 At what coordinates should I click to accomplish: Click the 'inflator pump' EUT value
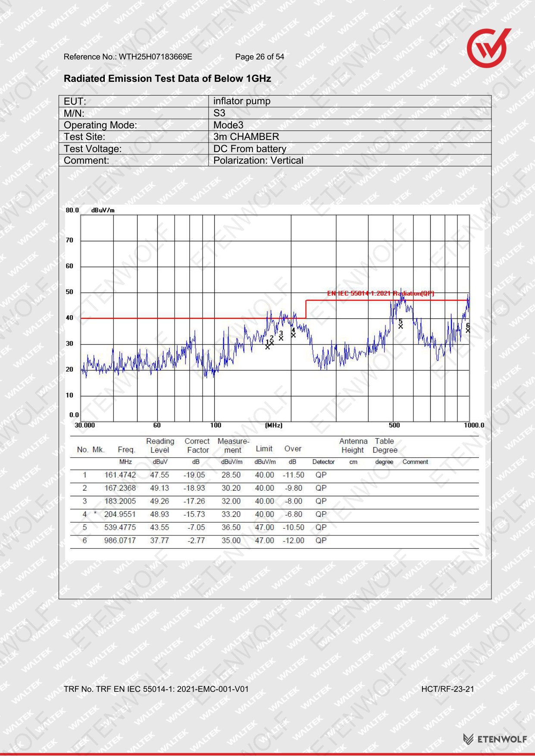click(x=242, y=101)
